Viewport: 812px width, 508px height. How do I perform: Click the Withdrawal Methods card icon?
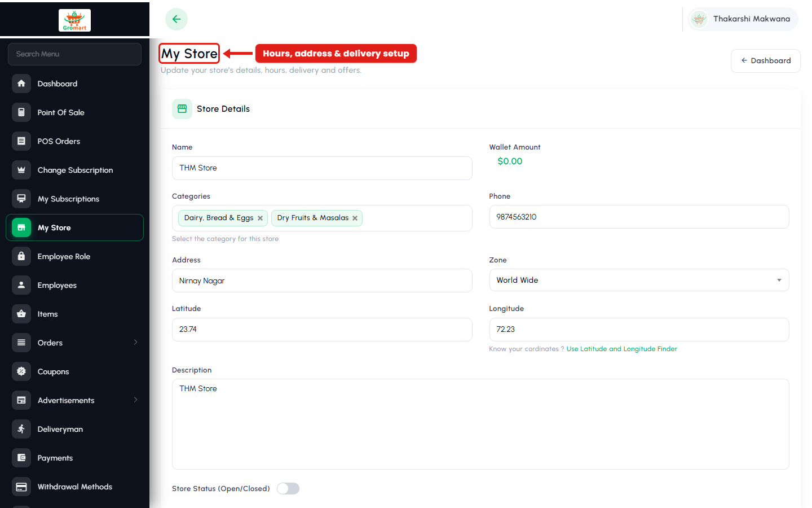click(21, 487)
